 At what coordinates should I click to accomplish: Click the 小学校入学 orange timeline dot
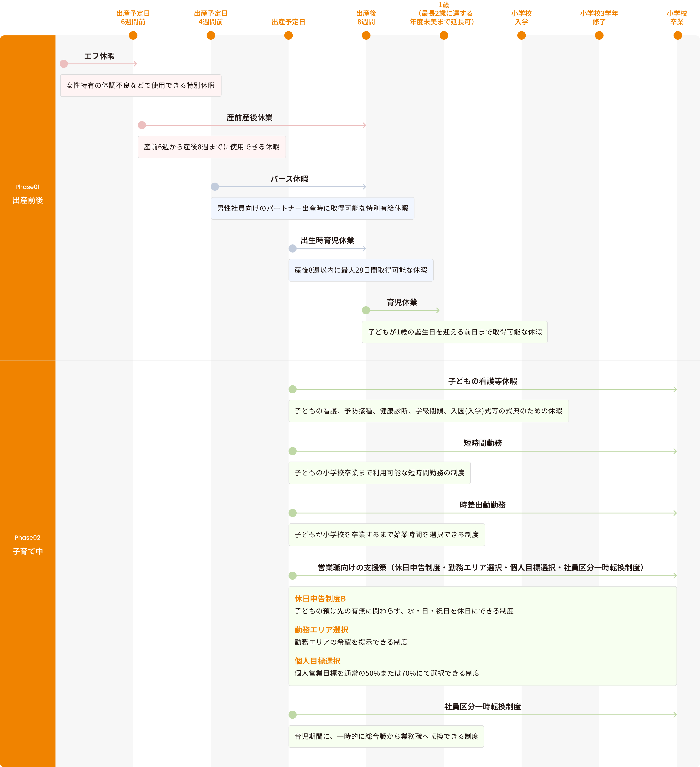(x=521, y=35)
